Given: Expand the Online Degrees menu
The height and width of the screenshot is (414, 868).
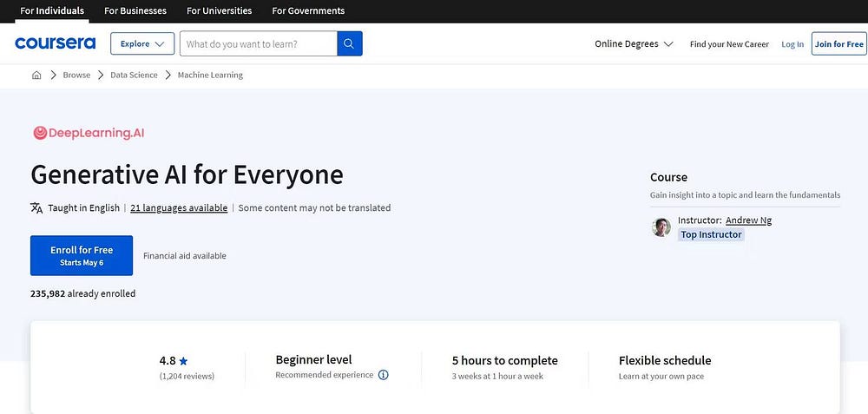Looking at the screenshot, I should 634,43.
